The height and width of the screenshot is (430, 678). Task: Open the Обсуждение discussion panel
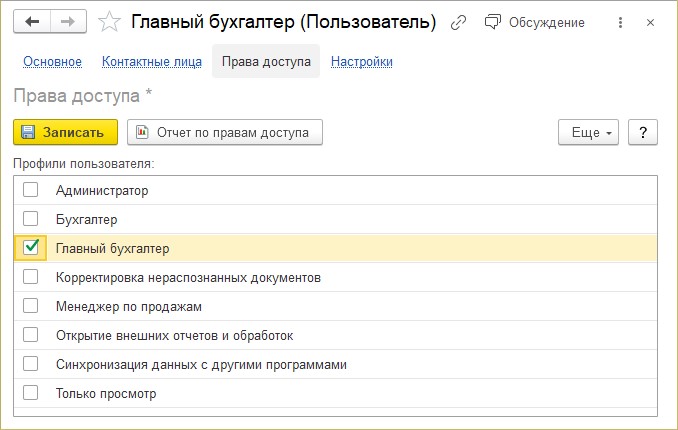click(535, 22)
